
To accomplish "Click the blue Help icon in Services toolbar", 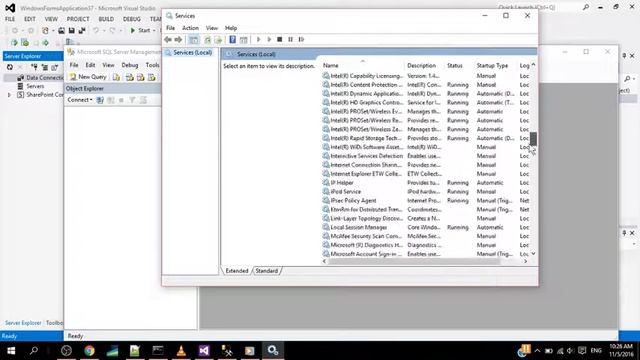I will pos(232,40).
